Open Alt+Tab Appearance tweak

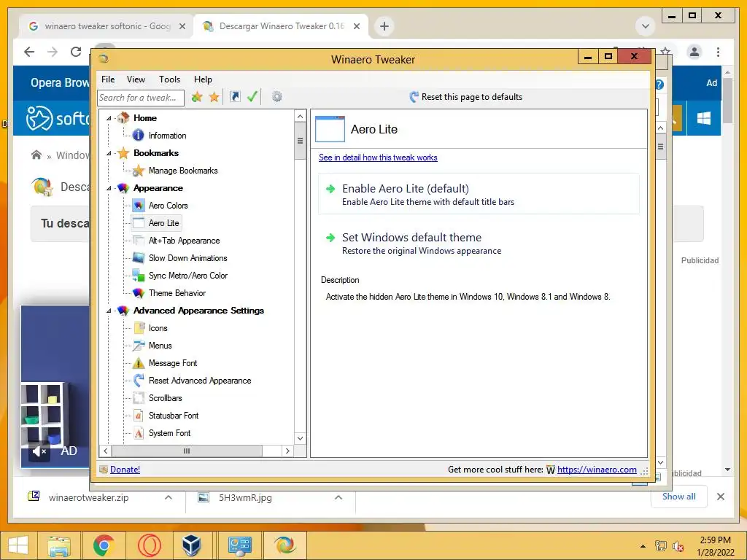184,241
